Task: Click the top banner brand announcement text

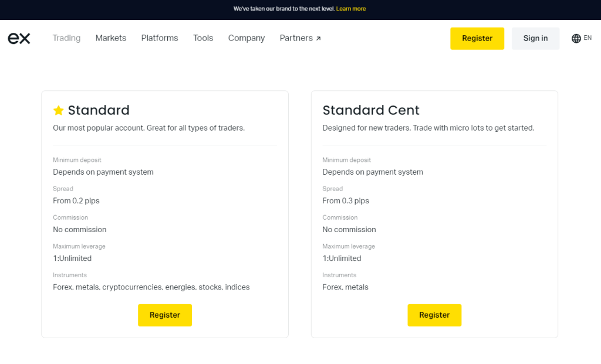Action: (x=283, y=9)
